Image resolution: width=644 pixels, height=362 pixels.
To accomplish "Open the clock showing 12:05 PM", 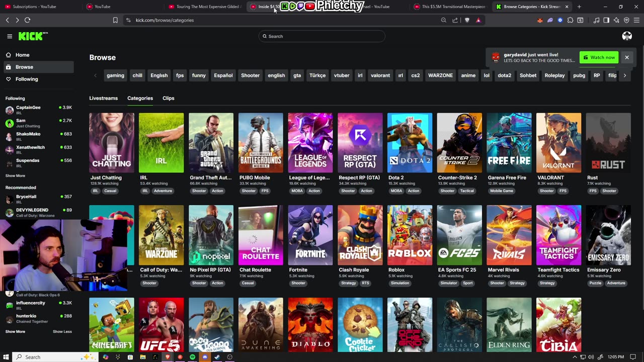I will coord(616,357).
